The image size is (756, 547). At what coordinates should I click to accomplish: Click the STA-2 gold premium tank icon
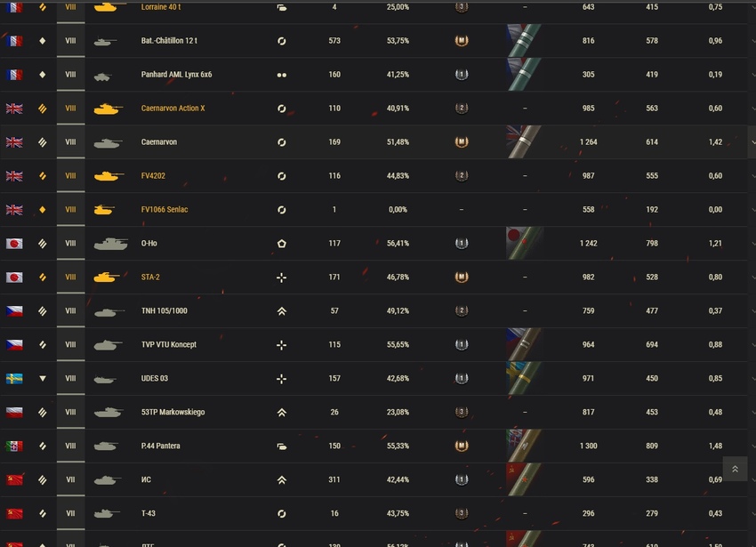[x=107, y=277]
